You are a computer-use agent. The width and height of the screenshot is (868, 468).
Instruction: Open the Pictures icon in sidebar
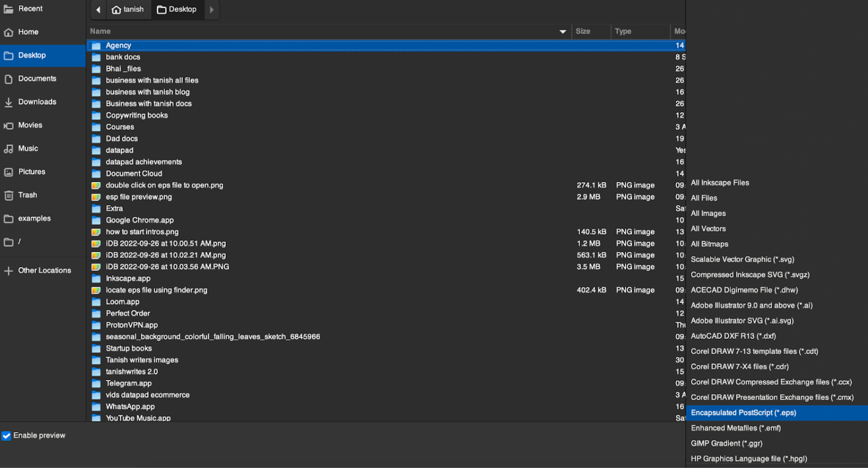9,172
